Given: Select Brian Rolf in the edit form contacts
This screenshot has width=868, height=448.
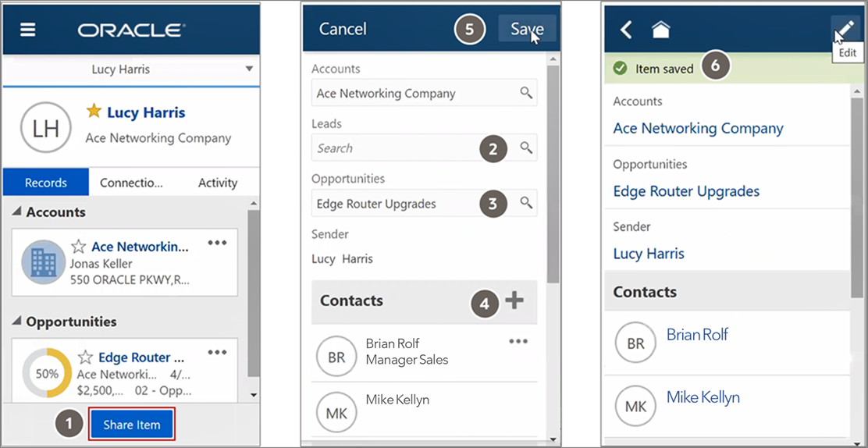Looking at the screenshot, I should 393,343.
